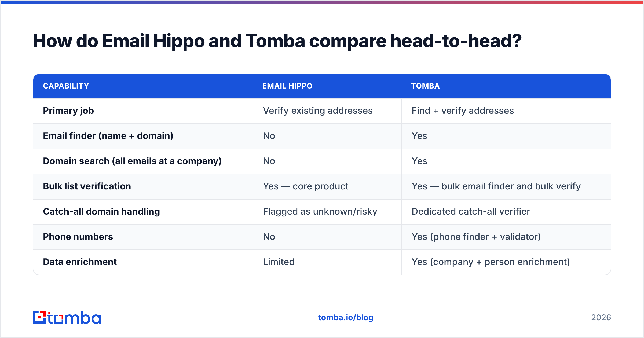Image resolution: width=644 pixels, height=338 pixels.
Task: Click 'Catch-all domain handling' row label
Action: point(101,212)
